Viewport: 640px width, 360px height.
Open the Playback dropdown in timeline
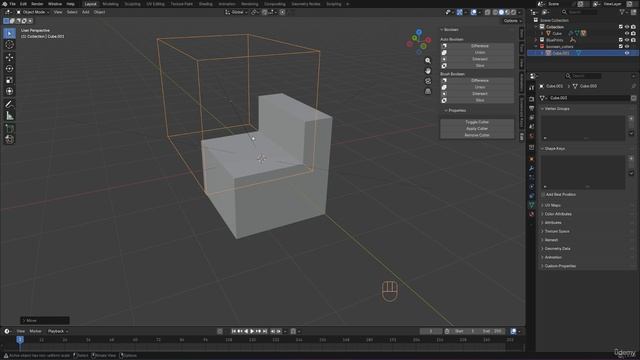coord(58,331)
